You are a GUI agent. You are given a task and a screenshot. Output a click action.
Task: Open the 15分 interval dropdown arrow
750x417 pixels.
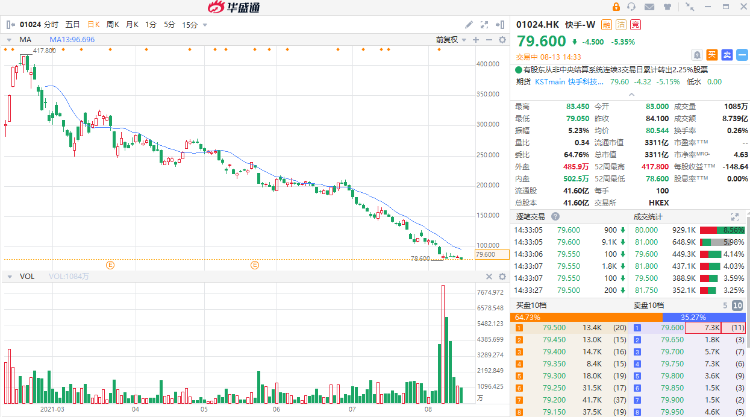[204, 23]
